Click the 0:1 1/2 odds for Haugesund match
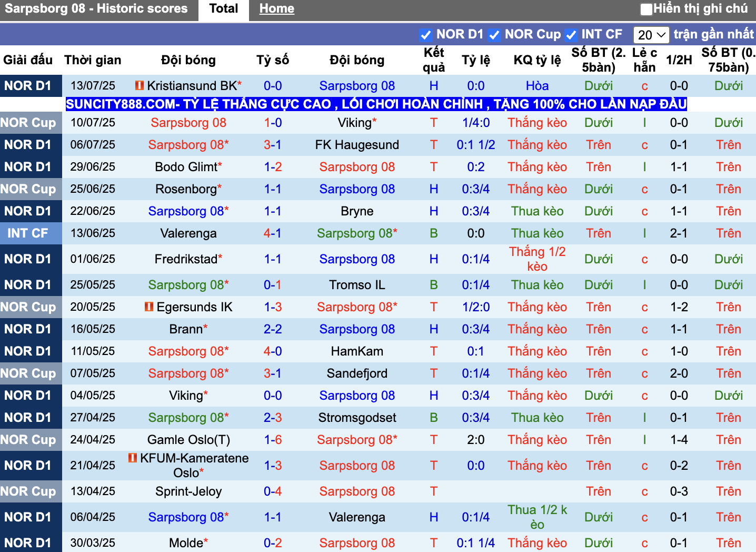Viewport: 756px width, 552px height. click(x=476, y=145)
